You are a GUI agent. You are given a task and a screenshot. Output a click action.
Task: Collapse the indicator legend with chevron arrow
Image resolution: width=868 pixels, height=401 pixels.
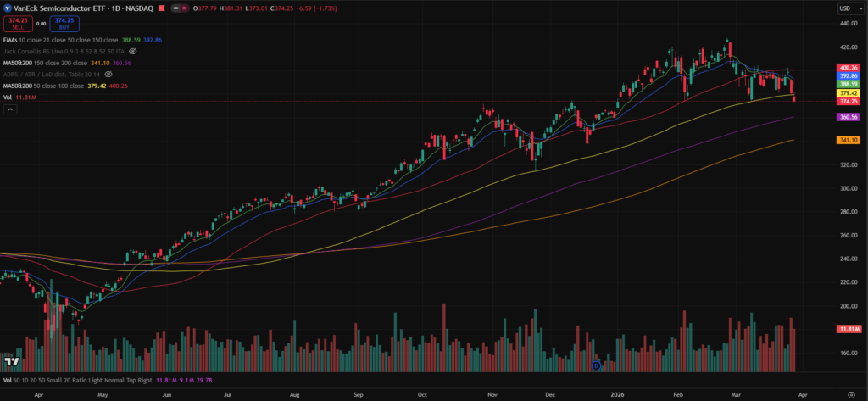[x=9, y=109]
